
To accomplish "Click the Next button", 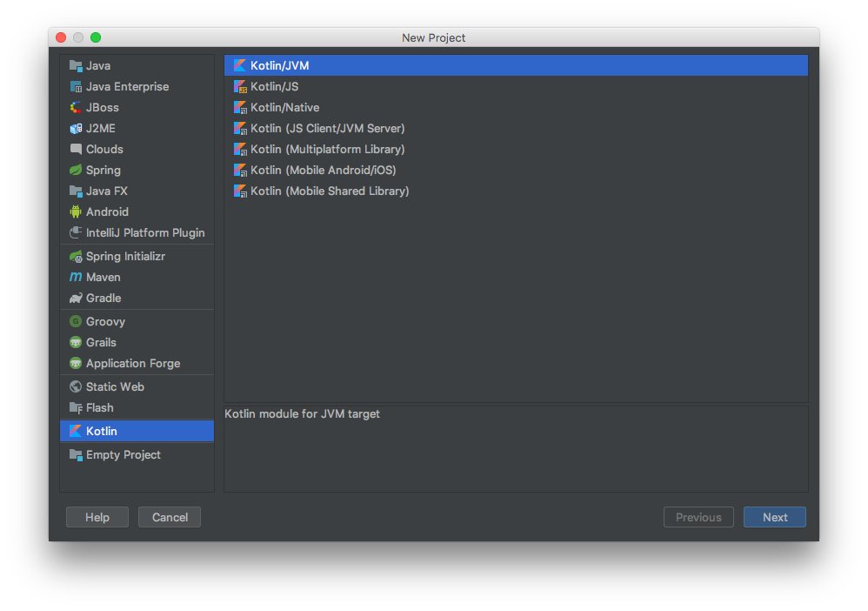I will [774, 517].
